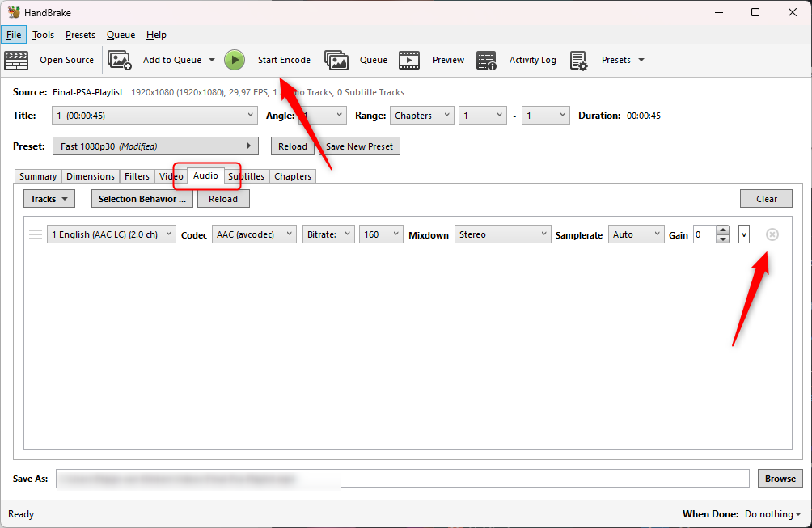812x528 pixels.
Task: Open the Activity Log icon
Action: (x=486, y=60)
